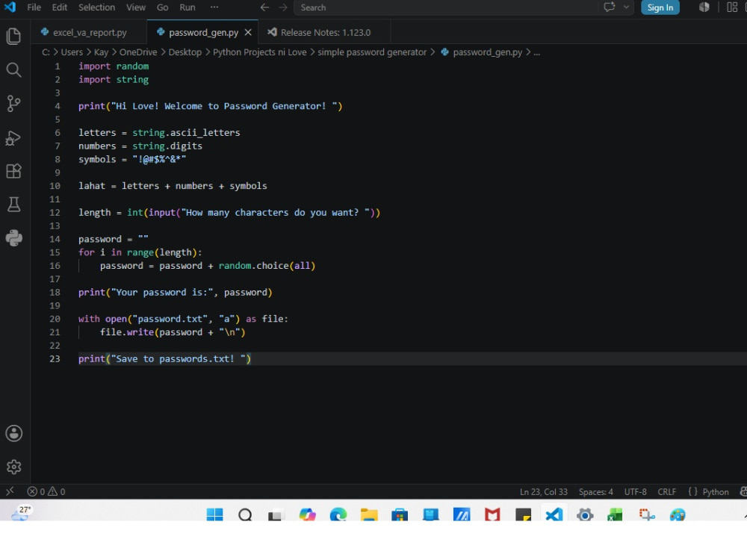Expand the overflow menu with three dots
Screen dimensions: 747x560
coord(214,7)
